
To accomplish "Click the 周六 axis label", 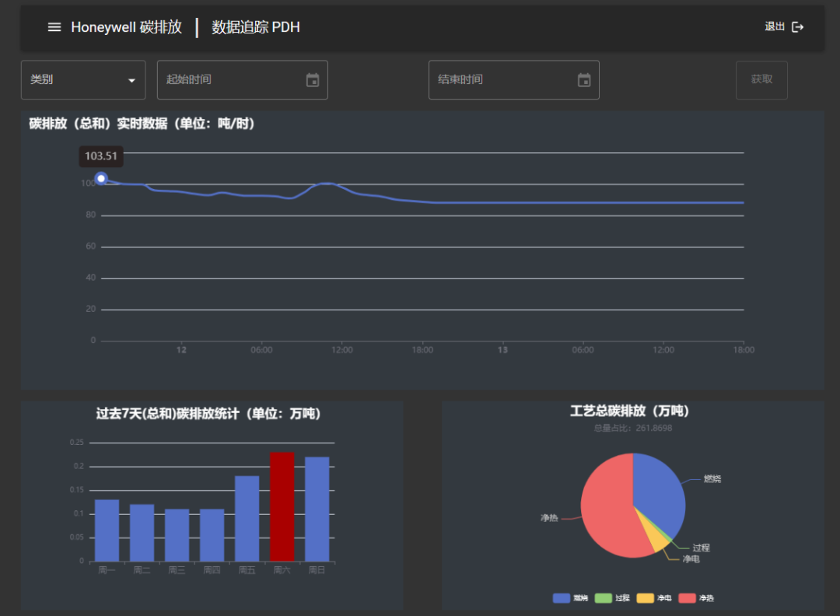I will coord(282,570).
